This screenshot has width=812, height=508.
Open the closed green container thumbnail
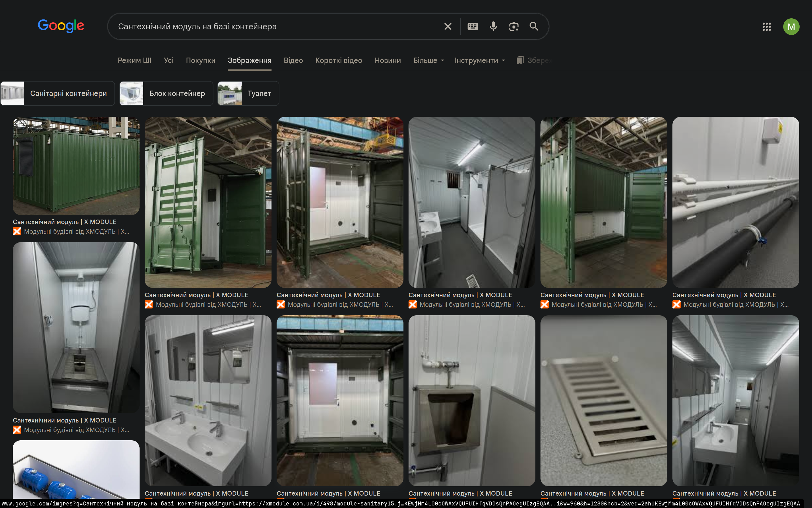click(x=76, y=166)
